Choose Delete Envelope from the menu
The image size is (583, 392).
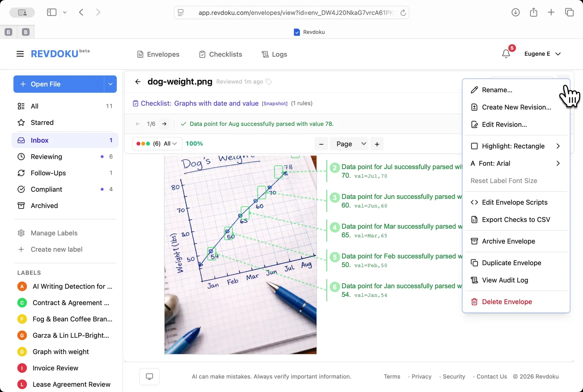pos(506,302)
